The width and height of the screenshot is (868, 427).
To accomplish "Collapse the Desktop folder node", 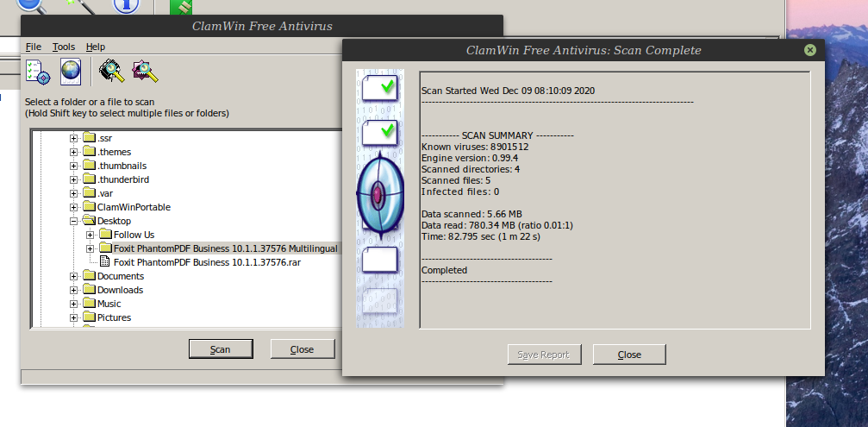I will (x=73, y=221).
